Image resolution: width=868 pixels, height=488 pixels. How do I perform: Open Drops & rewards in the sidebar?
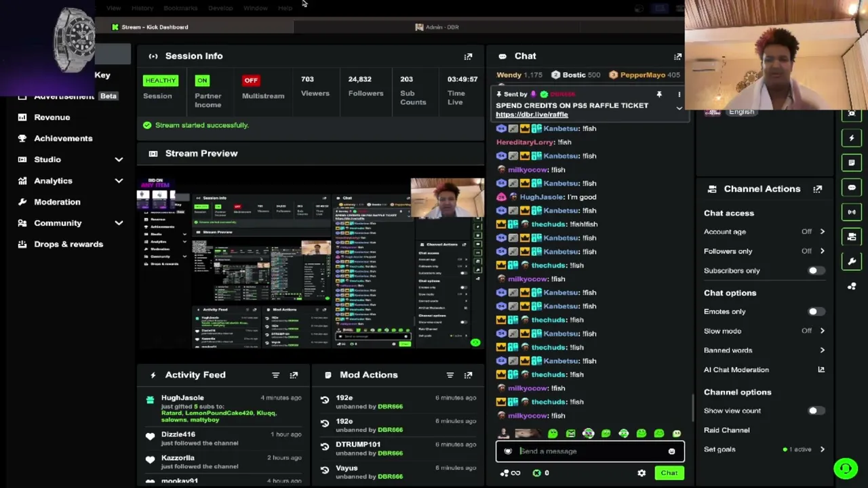click(x=68, y=244)
